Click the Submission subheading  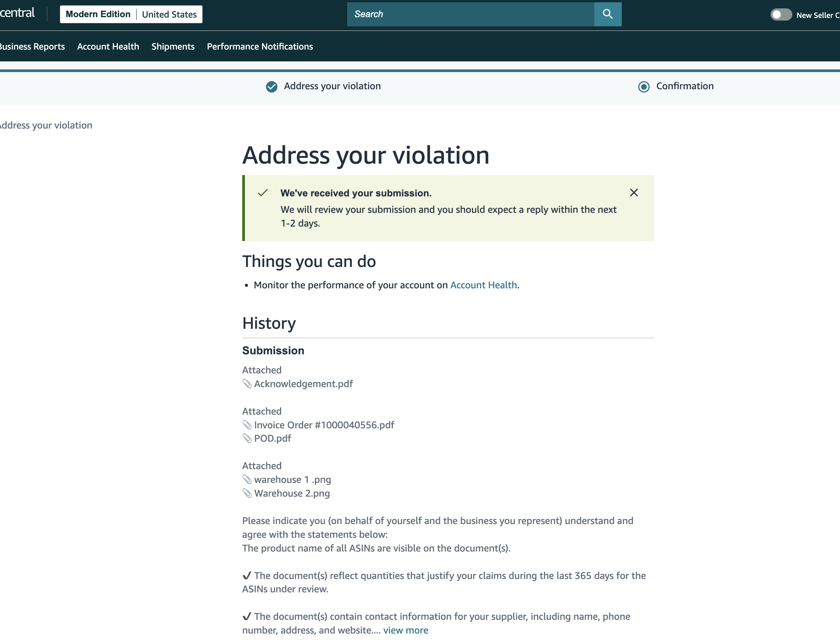(273, 351)
